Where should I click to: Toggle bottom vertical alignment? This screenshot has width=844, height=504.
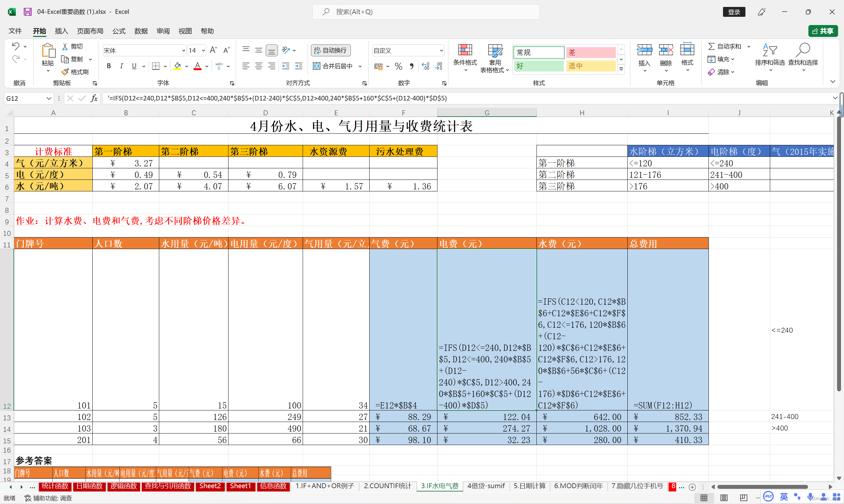271,50
